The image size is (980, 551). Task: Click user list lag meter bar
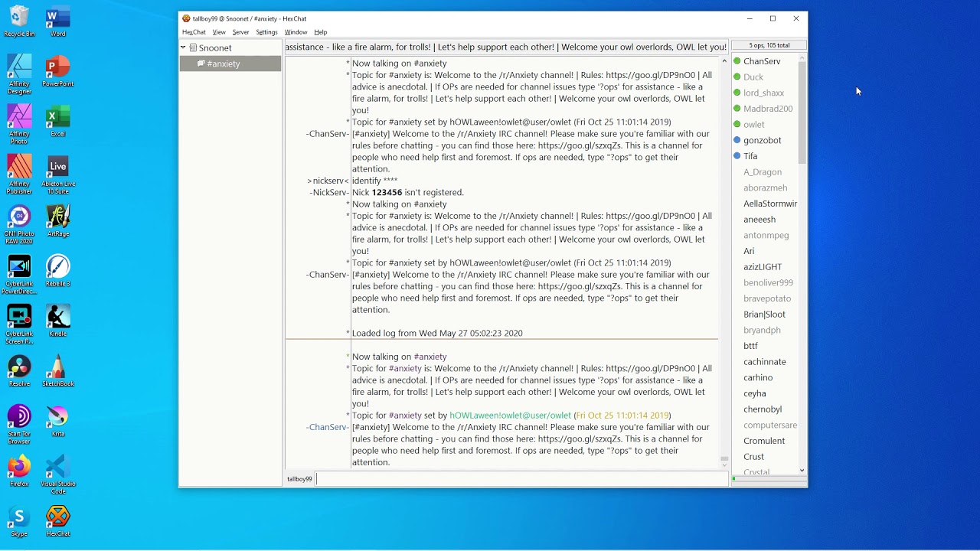point(769,479)
